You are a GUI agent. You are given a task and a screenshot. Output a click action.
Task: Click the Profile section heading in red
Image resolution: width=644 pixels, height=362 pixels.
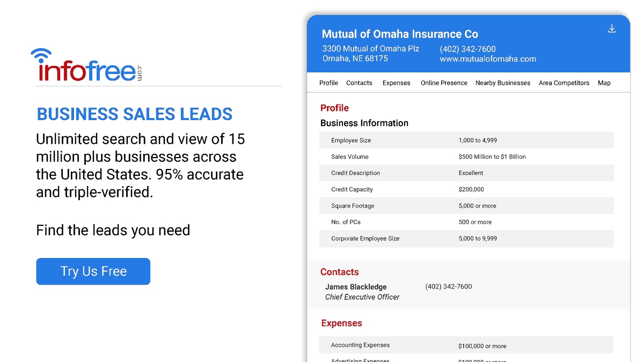tap(334, 107)
